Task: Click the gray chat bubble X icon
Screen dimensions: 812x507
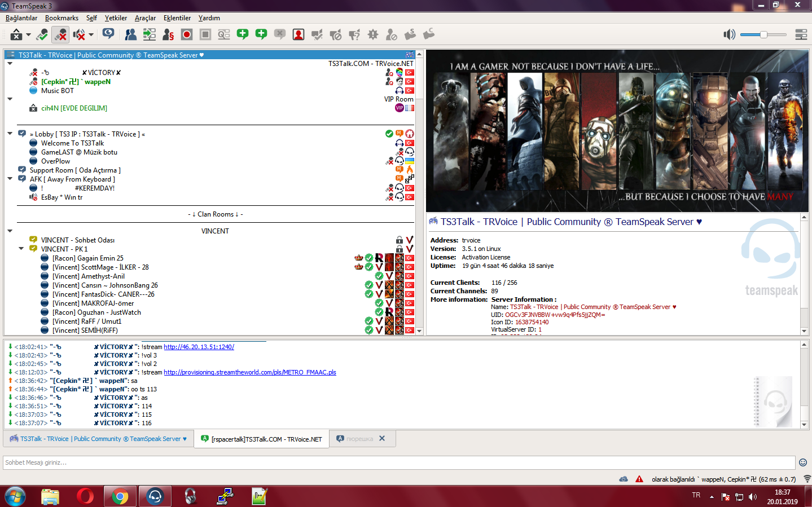Action: 280,34
